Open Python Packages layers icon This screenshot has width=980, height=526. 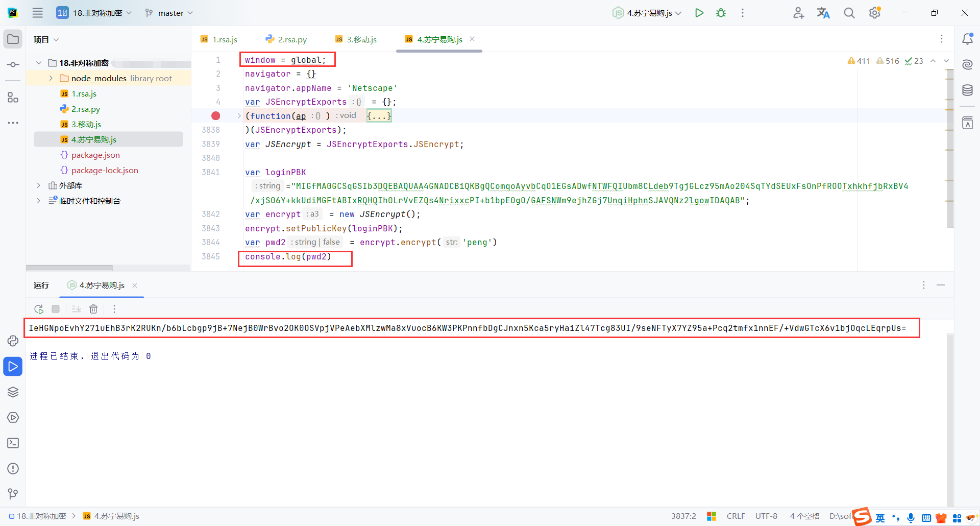click(13, 392)
